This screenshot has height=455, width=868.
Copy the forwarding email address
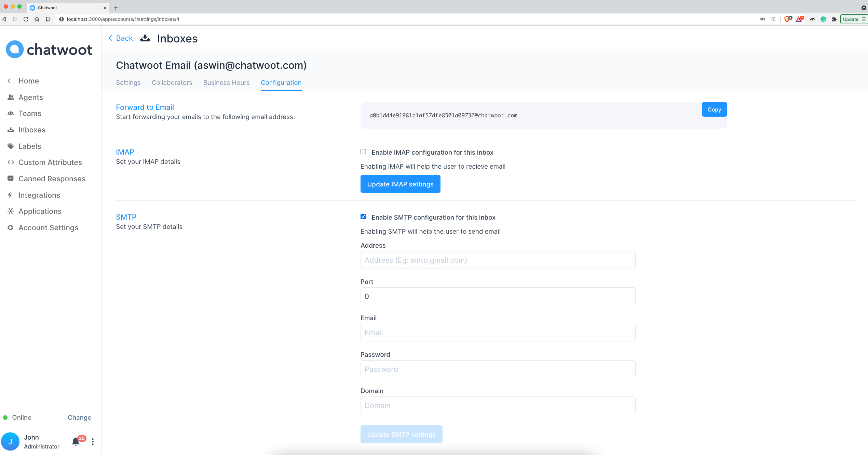[x=714, y=109]
